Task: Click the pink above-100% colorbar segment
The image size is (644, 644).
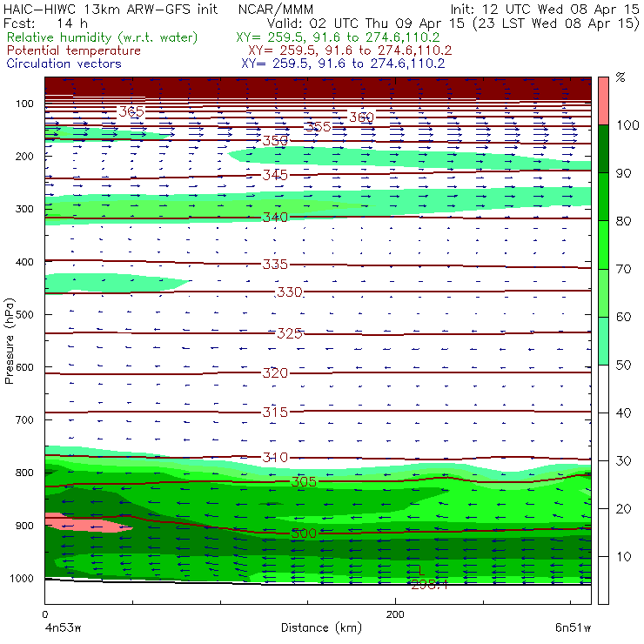Action: coord(603,101)
